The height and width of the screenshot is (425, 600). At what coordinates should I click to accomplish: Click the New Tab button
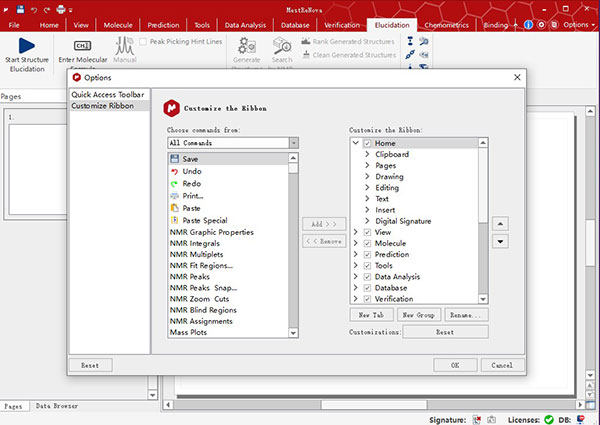point(370,314)
